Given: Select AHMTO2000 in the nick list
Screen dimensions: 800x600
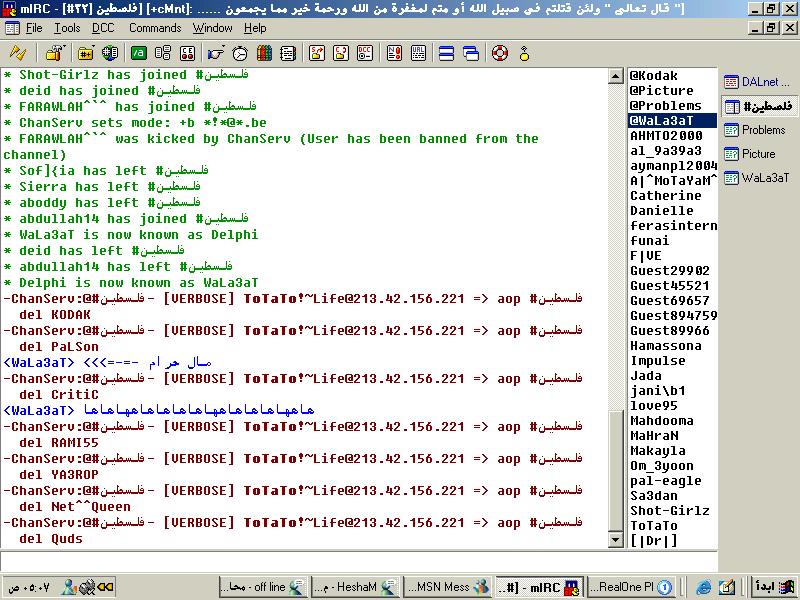Looking at the screenshot, I should (672, 136).
